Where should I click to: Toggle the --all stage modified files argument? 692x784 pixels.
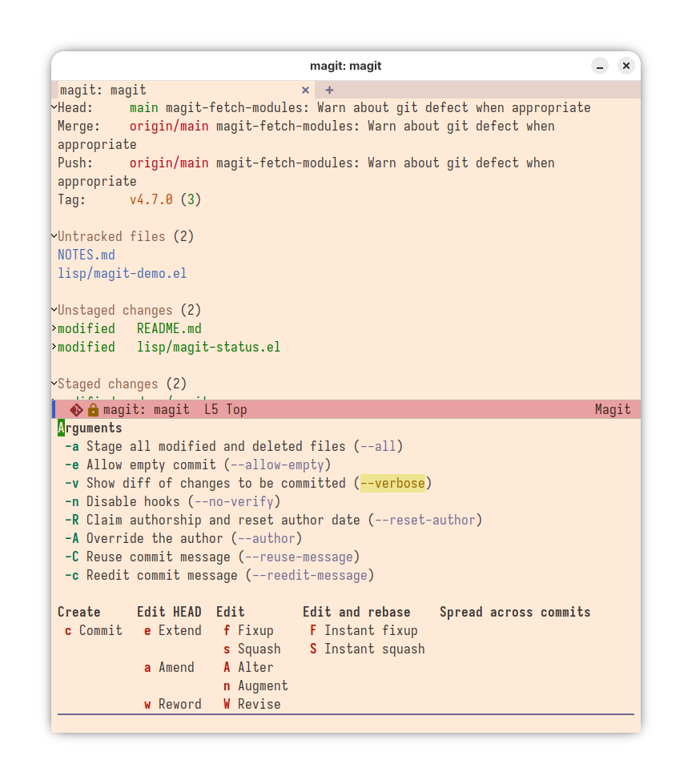coord(234,447)
